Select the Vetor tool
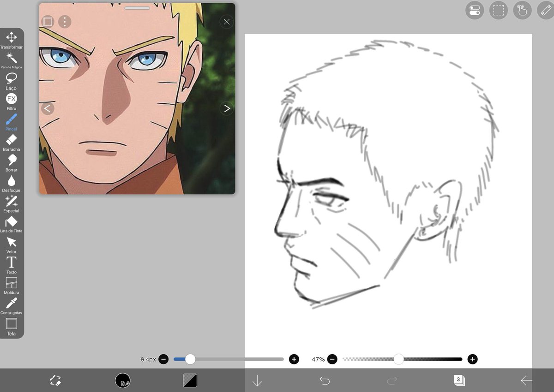This screenshot has height=392, width=554. [x=12, y=244]
